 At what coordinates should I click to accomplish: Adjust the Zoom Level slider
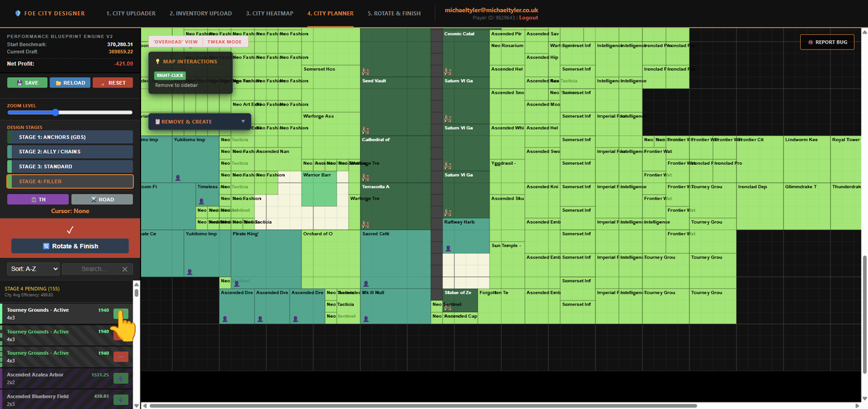pos(70,113)
